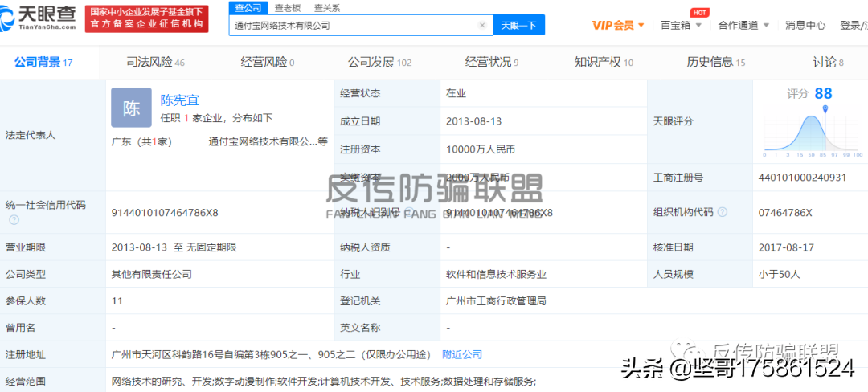Clear search text with the X icon
Viewport: 868px width, 392px height.
[481, 25]
